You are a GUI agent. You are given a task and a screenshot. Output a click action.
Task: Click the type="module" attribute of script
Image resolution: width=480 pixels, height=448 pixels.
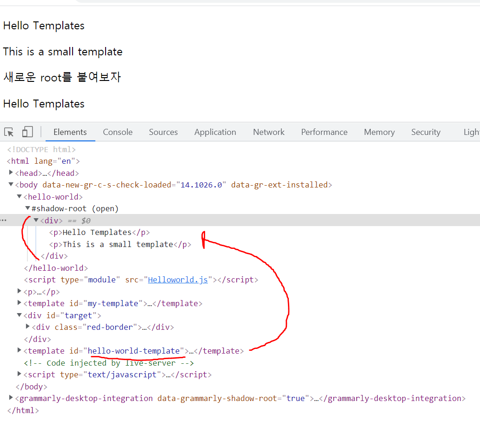90,280
